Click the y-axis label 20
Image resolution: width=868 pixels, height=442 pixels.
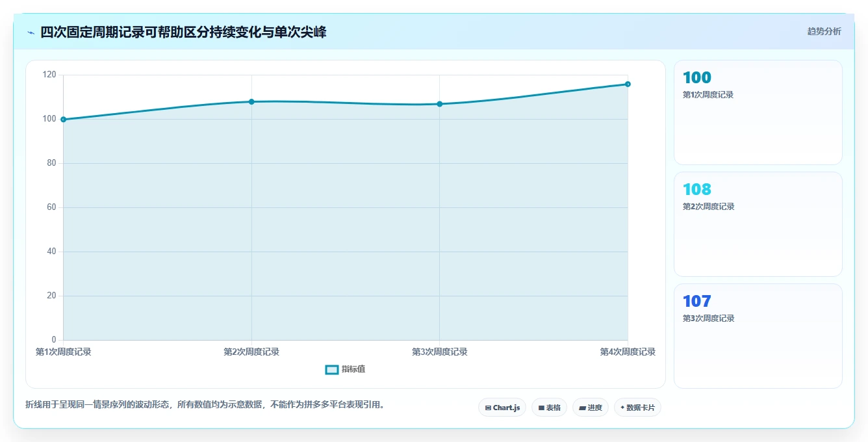(52, 296)
